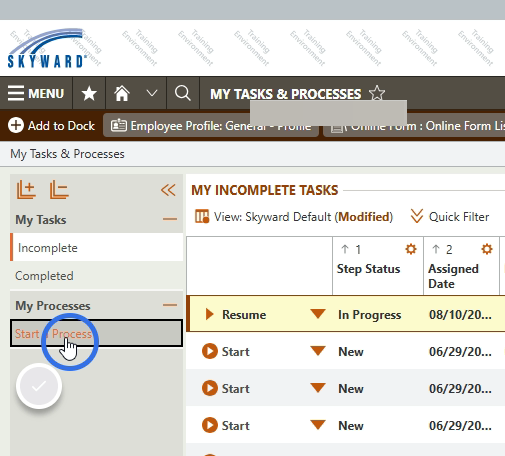Click Start on the third New task
505x456 pixels.
(226, 425)
